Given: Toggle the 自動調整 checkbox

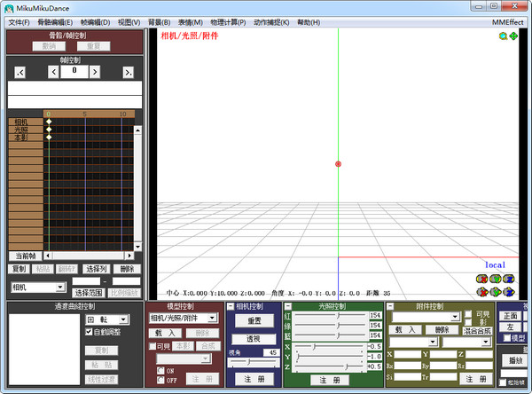Looking at the screenshot, I should (89, 331).
